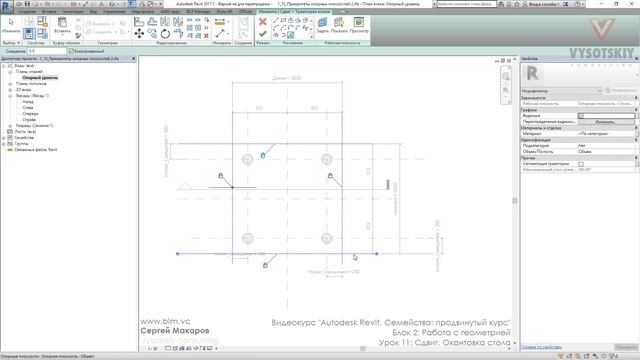640x360 pixels.
Task: Click the Смещение offset input field
Action: point(47,51)
